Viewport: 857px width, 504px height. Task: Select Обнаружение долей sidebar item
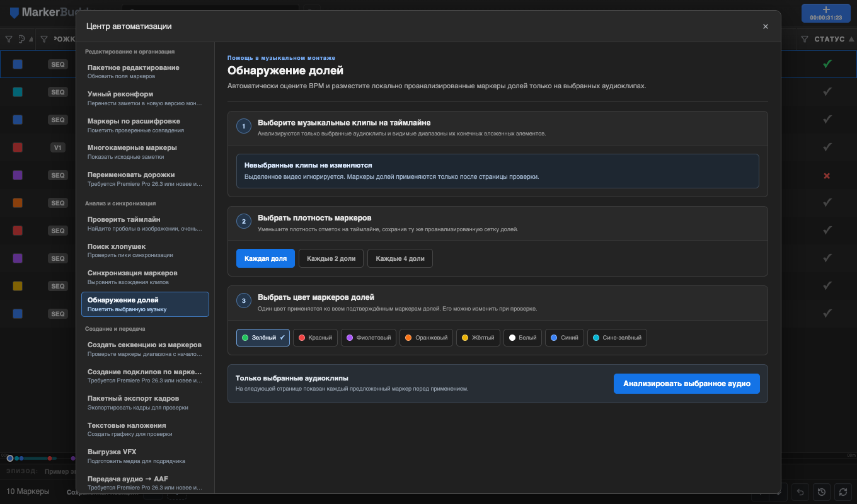click(145, 304)
